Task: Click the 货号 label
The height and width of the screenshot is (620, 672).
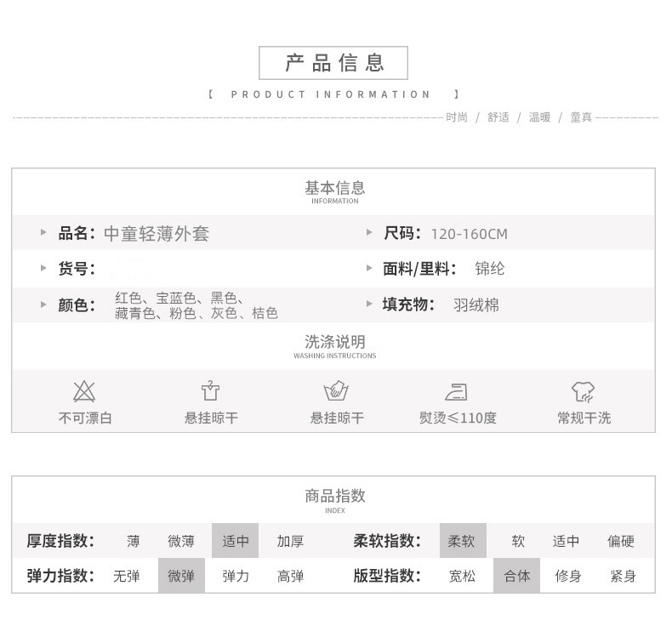Action: 77,269
